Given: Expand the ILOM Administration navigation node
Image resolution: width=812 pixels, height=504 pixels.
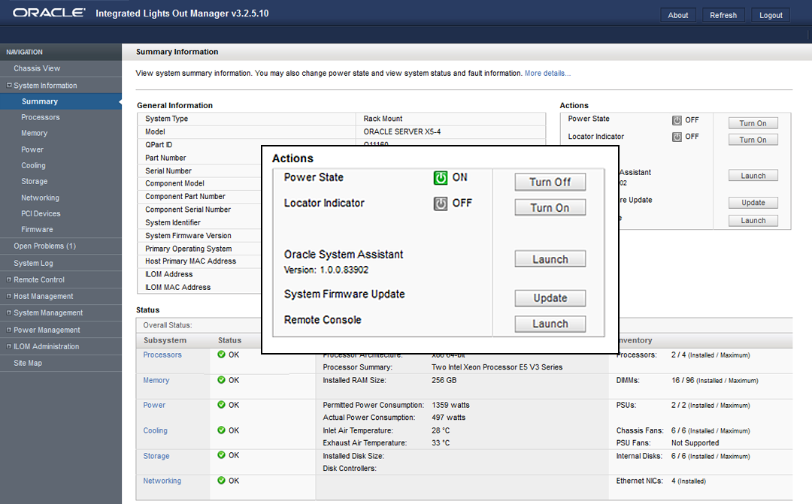Looking at the screenshot, I should 9,346.
